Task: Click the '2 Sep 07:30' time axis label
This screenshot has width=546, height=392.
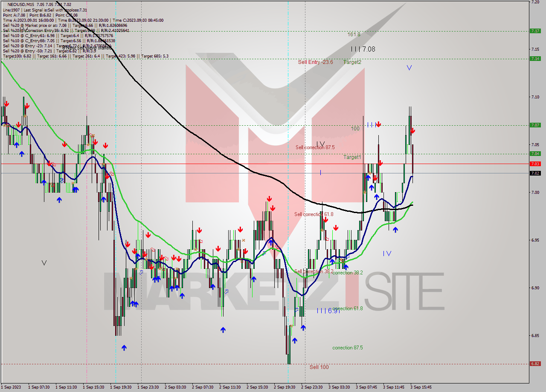Action: pyautogui.click(x=202, y=387)
